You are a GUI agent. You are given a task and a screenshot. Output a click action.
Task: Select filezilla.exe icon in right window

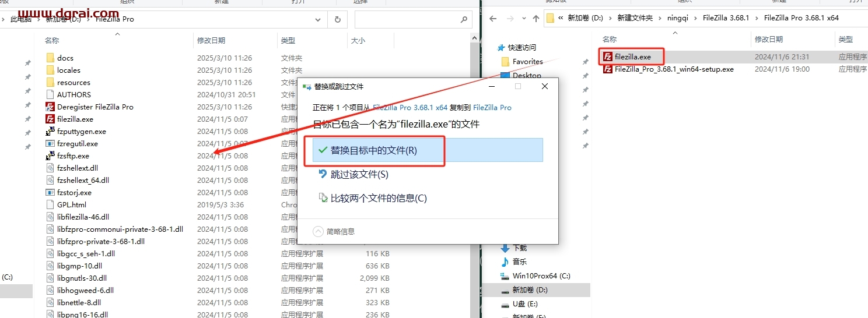(x=608, y=56)
